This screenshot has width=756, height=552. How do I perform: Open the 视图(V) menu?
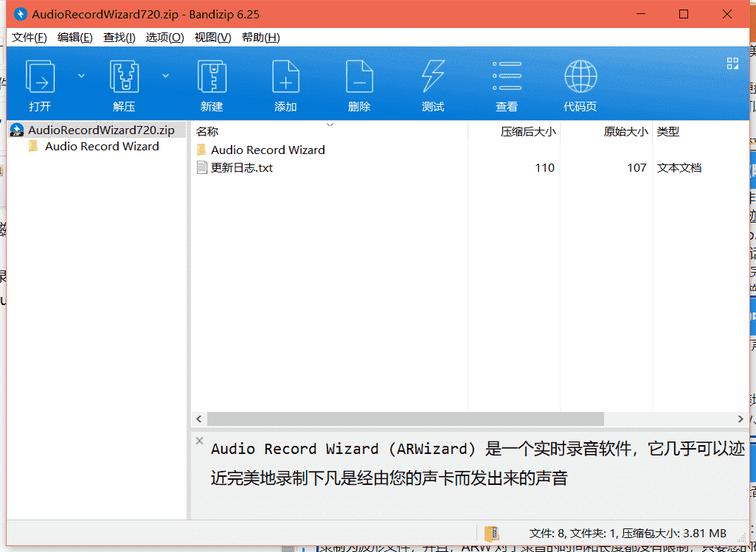click(x=212, y=38)
